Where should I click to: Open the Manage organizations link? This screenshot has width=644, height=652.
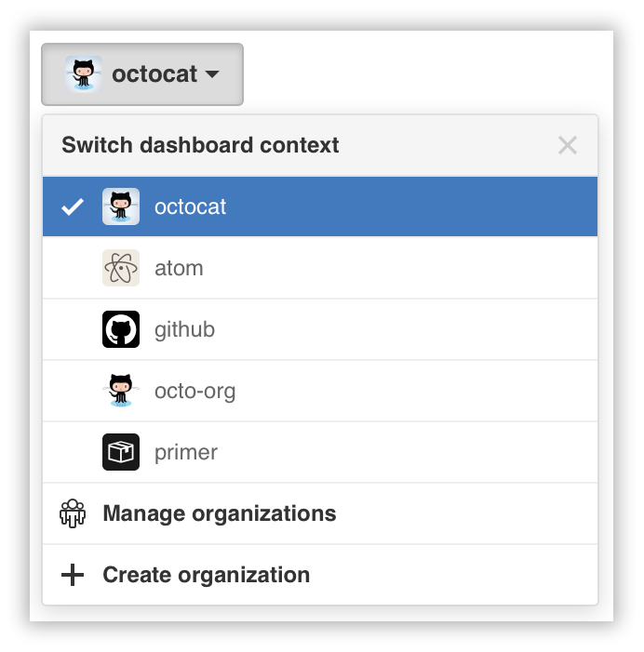[219, 513]
